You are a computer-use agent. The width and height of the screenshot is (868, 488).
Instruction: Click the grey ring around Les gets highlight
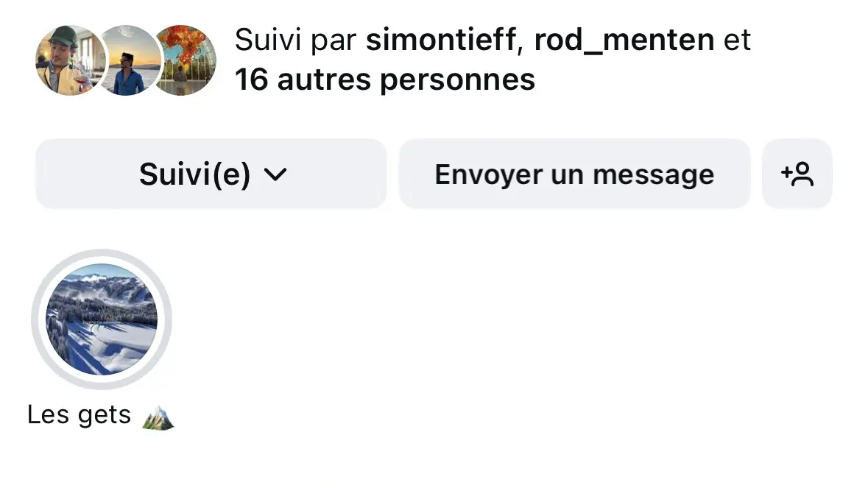coord(36,319)
